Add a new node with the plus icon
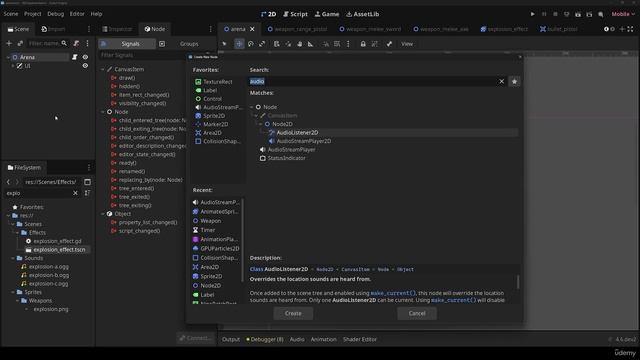 [x=9, y=43]
